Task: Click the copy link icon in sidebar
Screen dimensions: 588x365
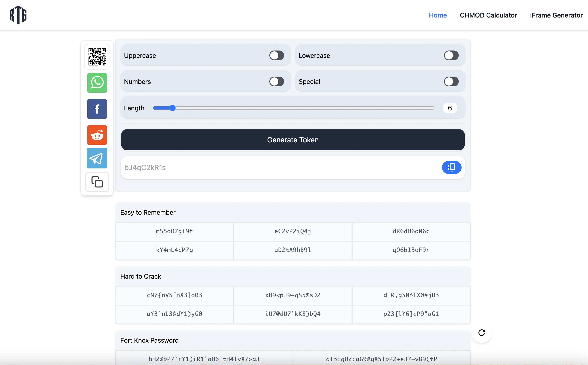Action: (97, 182)
